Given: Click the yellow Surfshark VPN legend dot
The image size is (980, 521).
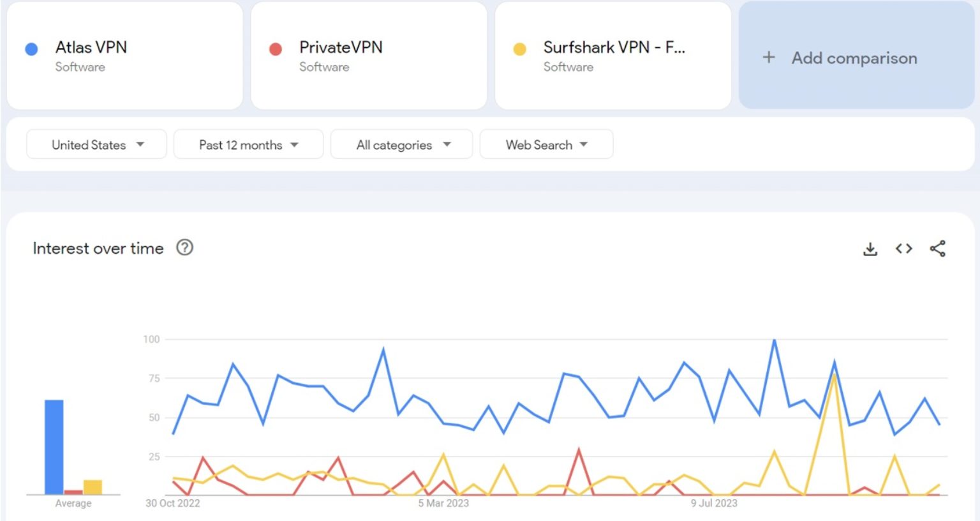Looking at the screenshot, I should click(x=518, y=49).
